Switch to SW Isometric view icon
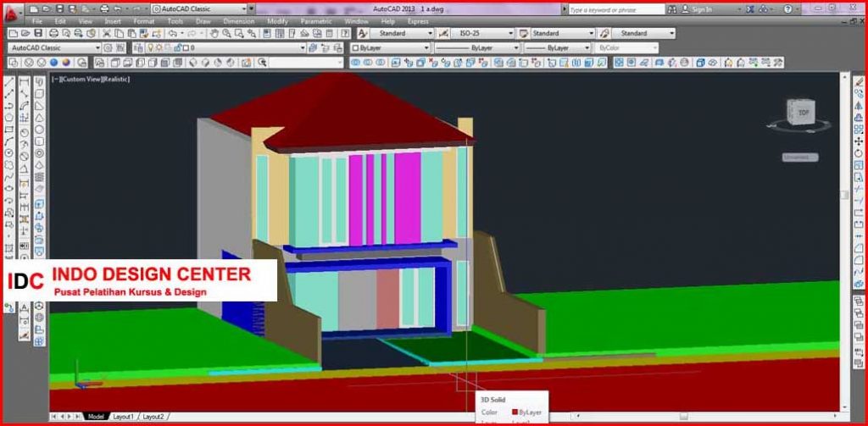 pyautogui.click(x=192, y=63)
